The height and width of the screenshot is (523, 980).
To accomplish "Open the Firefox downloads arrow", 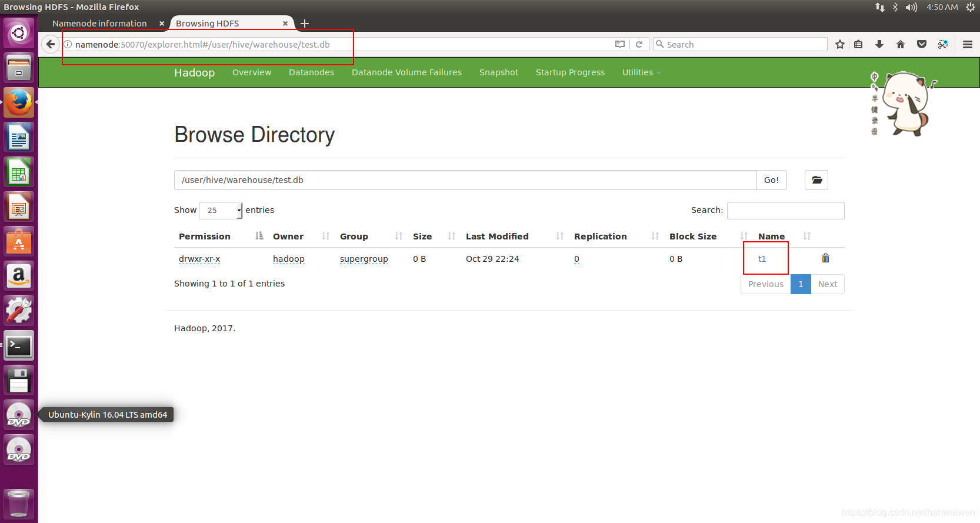I will 879,44.
